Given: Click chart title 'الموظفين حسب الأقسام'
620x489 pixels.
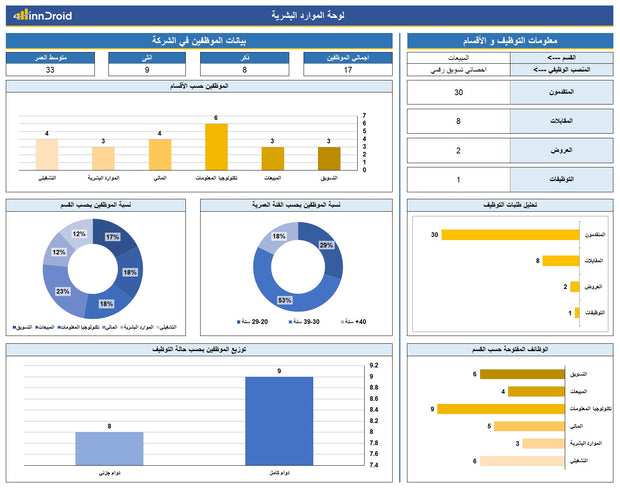Looking at the screenshot, I should (199, 86).
